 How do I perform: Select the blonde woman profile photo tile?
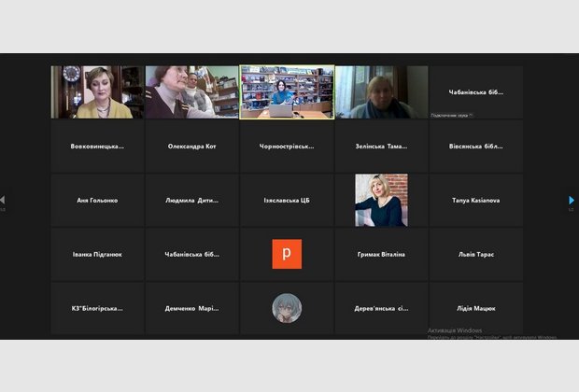381,200
